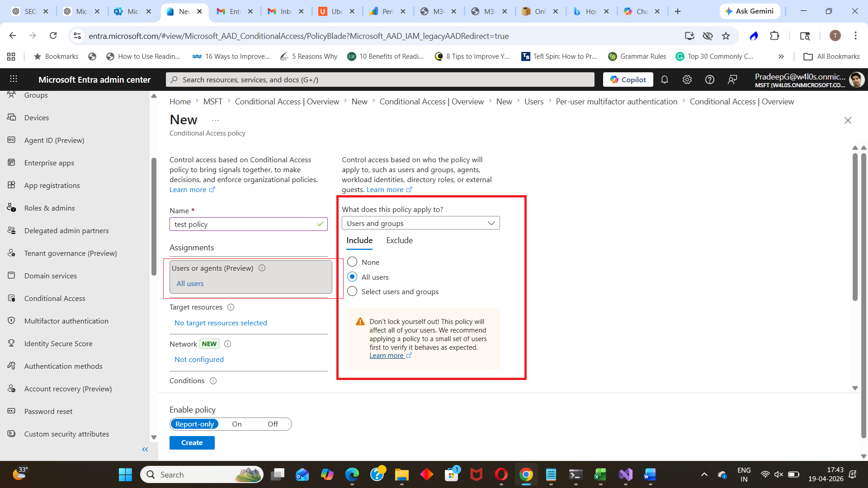
Task: Select the None radio button
Action: point(352,262)
